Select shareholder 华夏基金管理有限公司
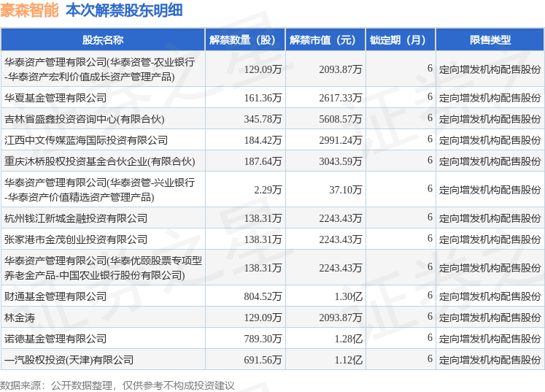This screenshot has width=545, height=392. click(x=55, y=98)
